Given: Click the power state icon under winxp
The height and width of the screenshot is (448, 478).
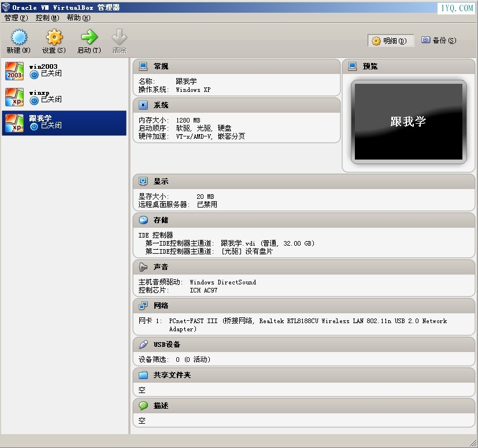Looking at the screenshot, I should tap(34, 100).
